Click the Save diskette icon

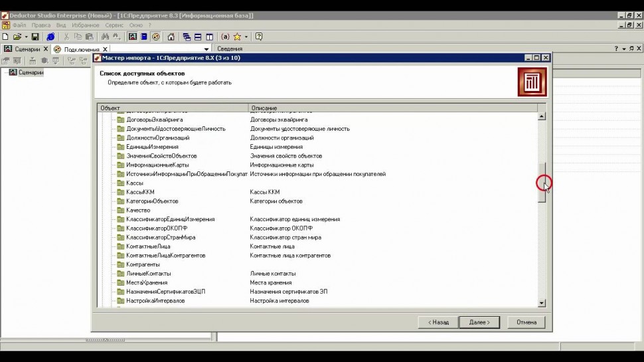click(x=35, y=37)
